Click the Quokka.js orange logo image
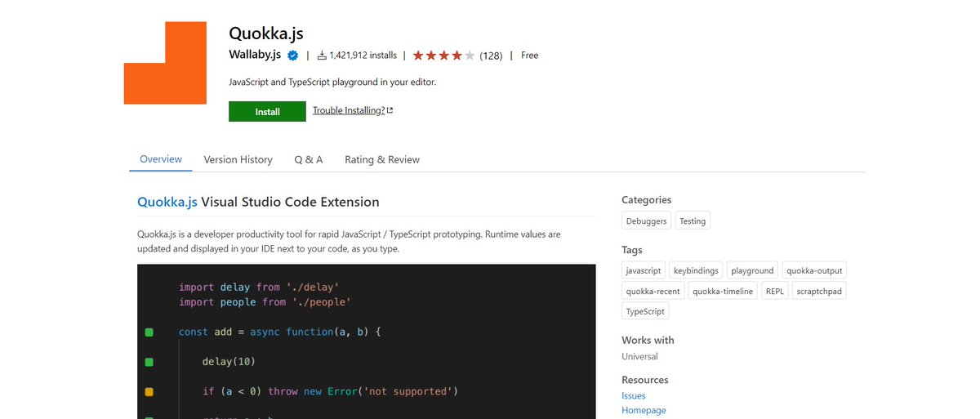980x419 pixels. point(165,63)
